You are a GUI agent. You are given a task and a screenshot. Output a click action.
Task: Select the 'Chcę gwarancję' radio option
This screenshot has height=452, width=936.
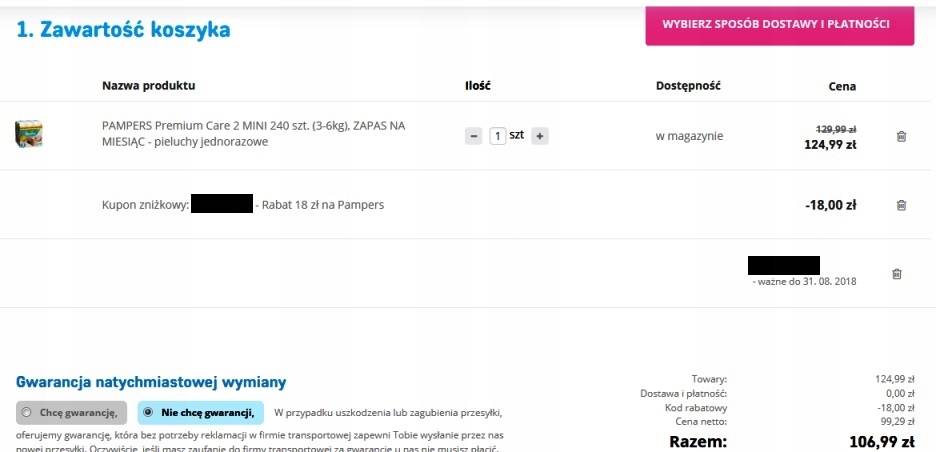pos(72,412)
